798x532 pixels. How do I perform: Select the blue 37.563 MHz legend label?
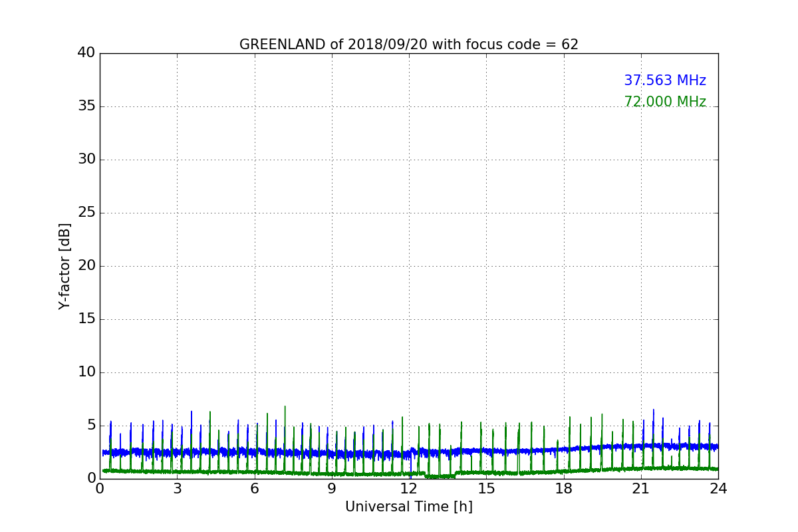(665, 80)
